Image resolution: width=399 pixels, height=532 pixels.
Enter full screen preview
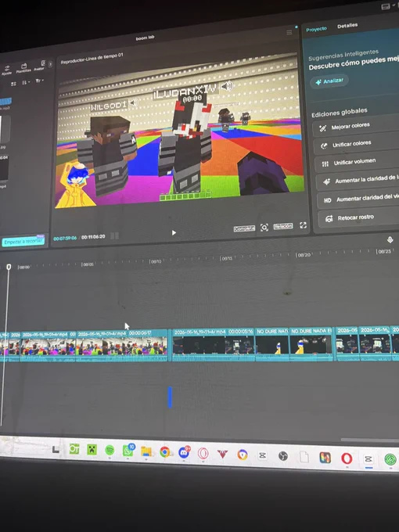[303, 225]
